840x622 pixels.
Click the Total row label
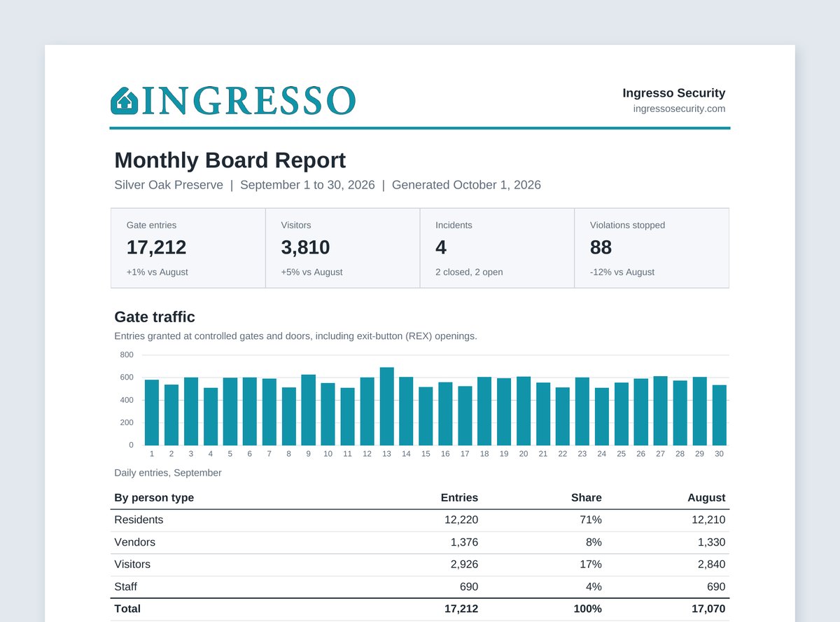(127, 609)
